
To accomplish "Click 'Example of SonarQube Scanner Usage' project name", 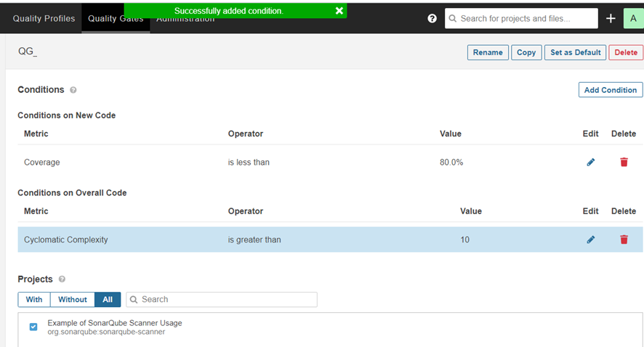I will coord(115,323).
